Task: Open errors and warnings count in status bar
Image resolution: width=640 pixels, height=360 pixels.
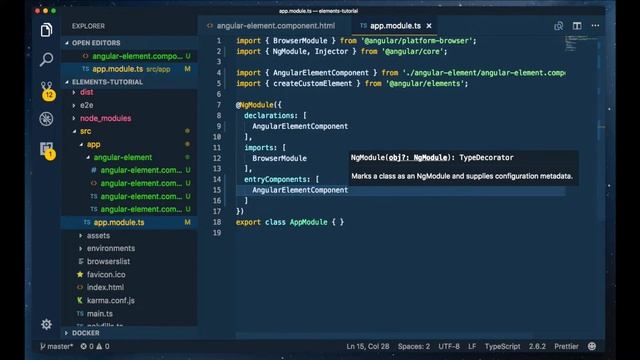Action: (x=95, y=346)
